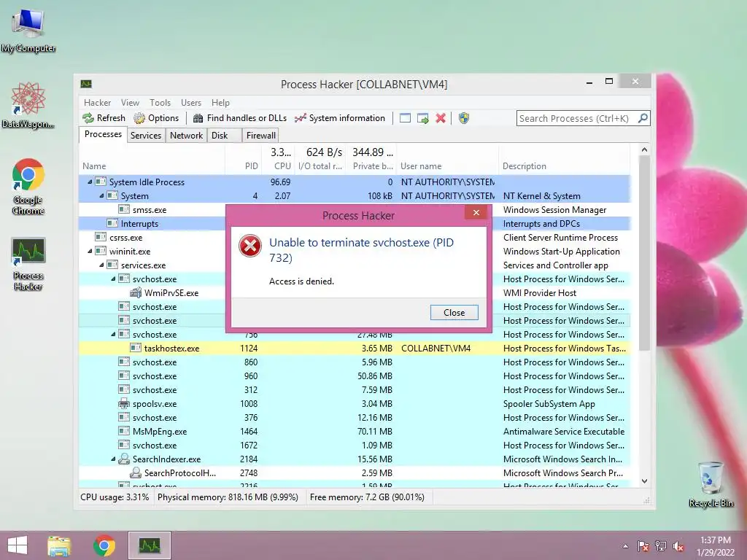747x560 pixels.
Task: Select the MsMpEng.exe process row
Action: 355,432
